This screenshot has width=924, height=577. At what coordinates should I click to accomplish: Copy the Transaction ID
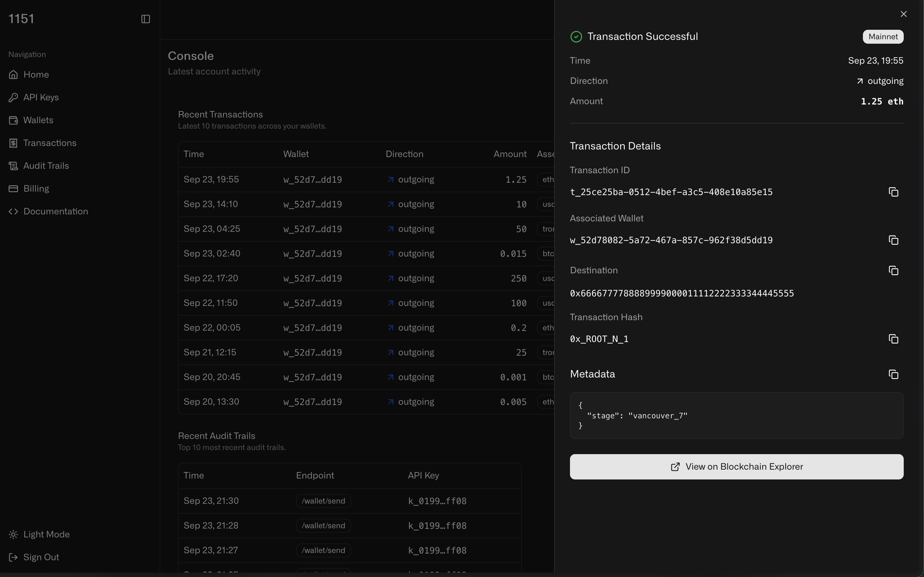click(x=894, y=192)
